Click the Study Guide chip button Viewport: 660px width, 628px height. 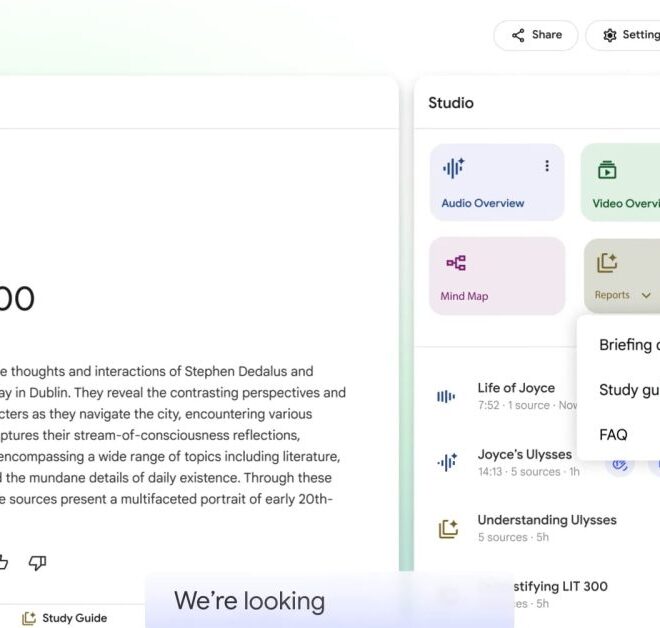coord(65,618)
